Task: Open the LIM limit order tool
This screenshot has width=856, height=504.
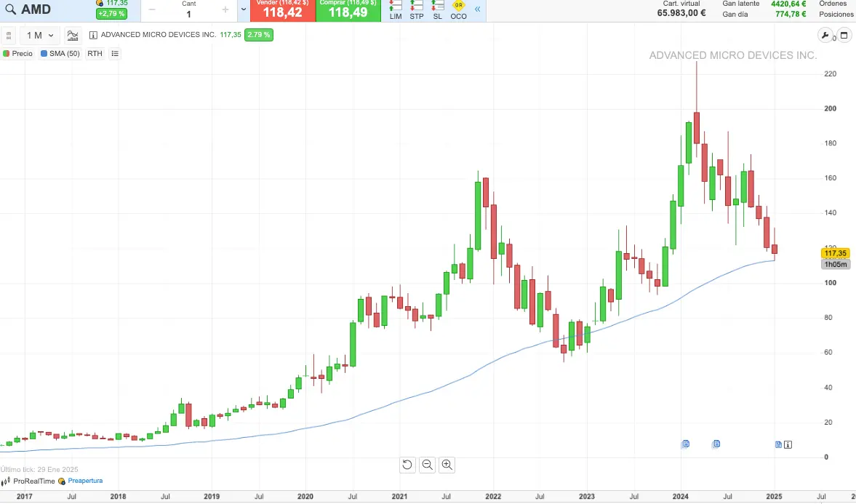Action: pyautogui.click(x=396, y=10)
